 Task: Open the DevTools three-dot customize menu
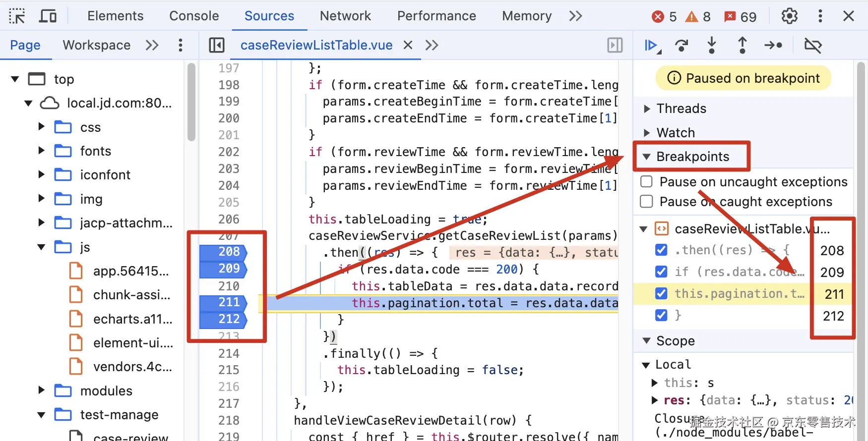[x=820, y=16]
